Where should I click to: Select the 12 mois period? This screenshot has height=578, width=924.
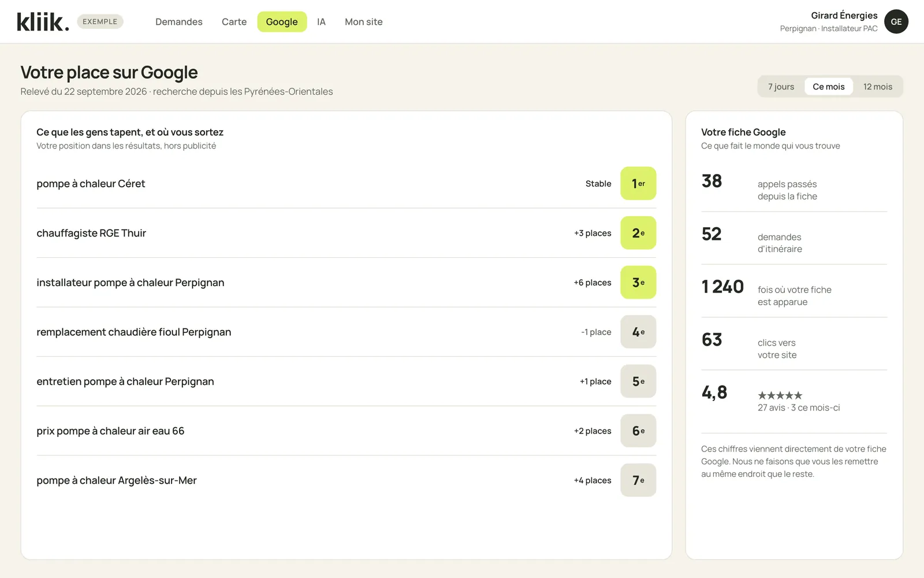tap(878, 87)
